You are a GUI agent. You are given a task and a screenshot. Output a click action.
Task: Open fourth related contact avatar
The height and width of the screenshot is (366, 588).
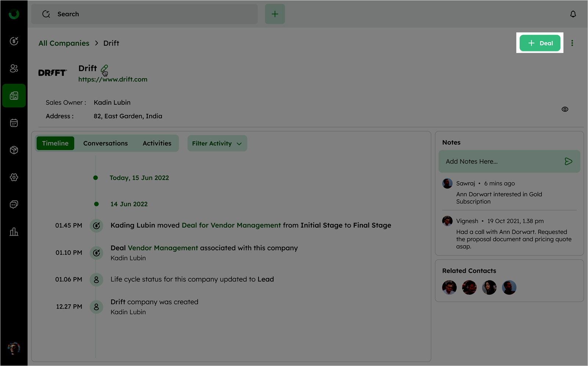509,287
